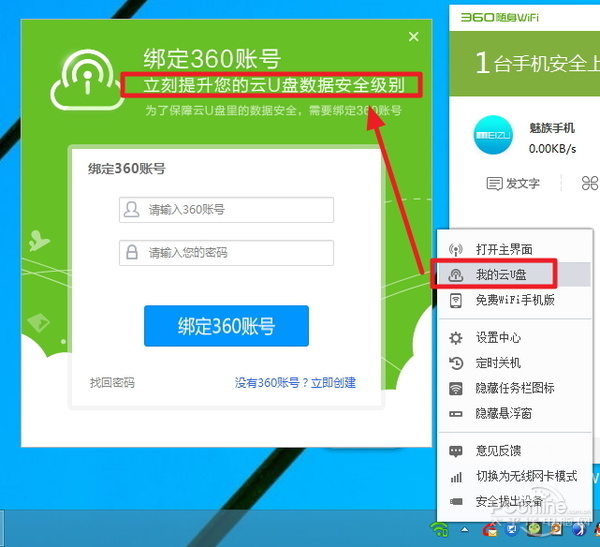600x547 pixels.
Task: Click the user icon in the account field
Action: (130, 210)
